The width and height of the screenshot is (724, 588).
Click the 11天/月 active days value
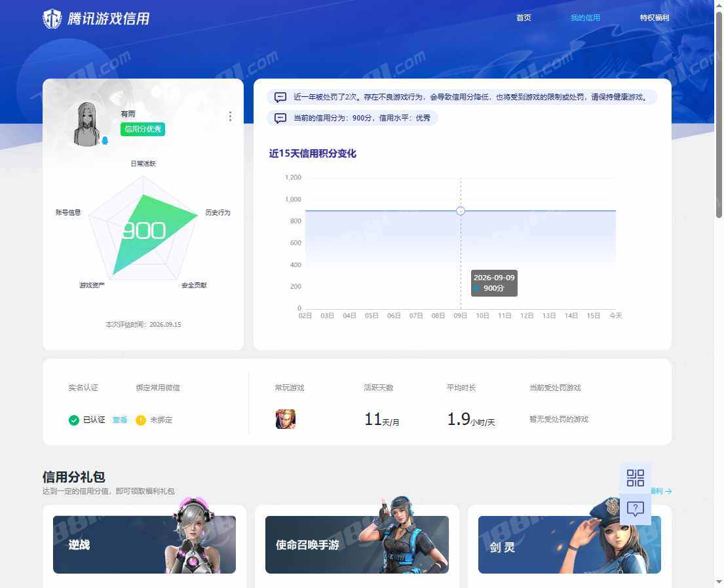(382, 420)
